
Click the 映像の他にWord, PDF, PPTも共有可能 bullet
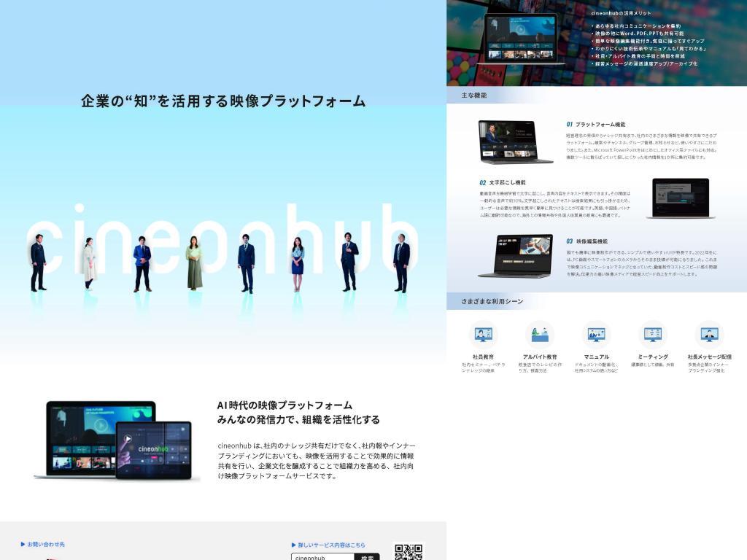(x=638, y=34)
